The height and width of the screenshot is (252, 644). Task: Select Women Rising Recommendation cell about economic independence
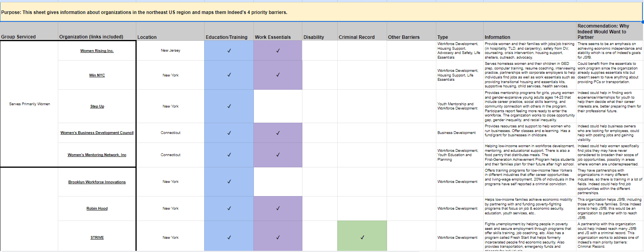tap(609, 50)
